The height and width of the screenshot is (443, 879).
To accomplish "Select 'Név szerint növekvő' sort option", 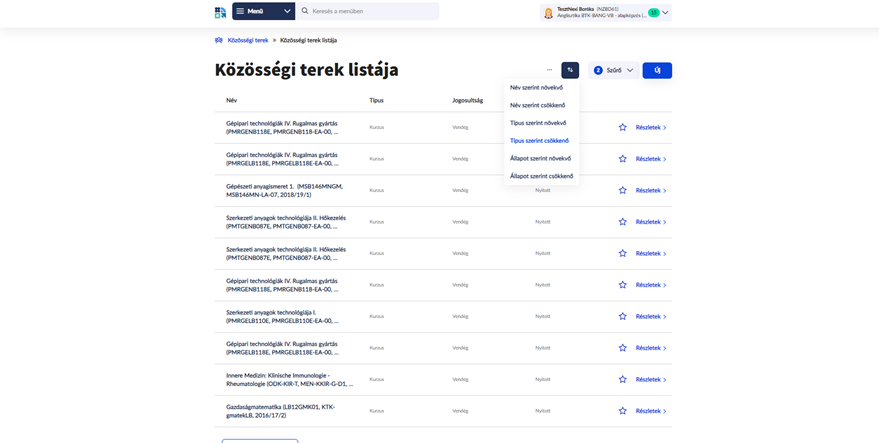I will click(536, 88).
